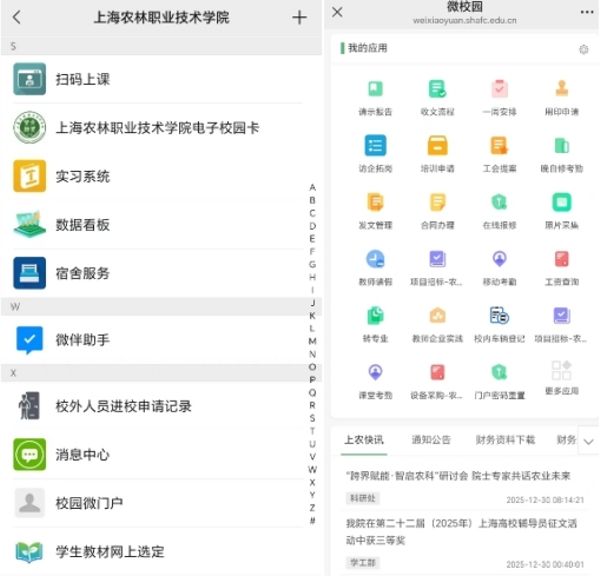Tap the plus button in header
This screenshot has height=582, width=600.
tap(299, 17)
